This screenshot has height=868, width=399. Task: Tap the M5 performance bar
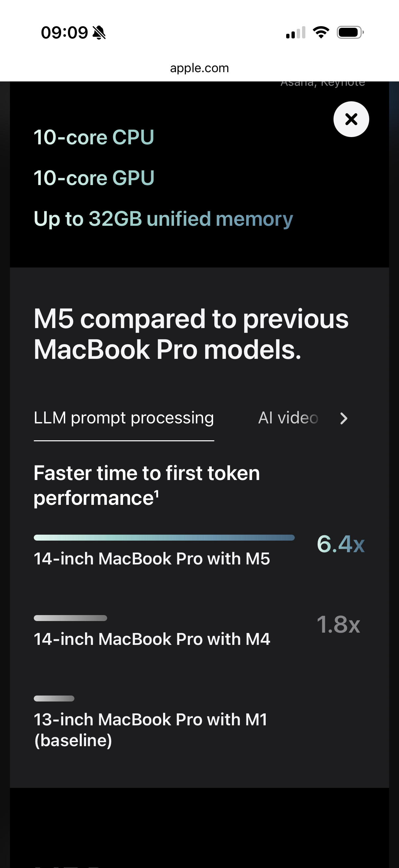point(164,537)
